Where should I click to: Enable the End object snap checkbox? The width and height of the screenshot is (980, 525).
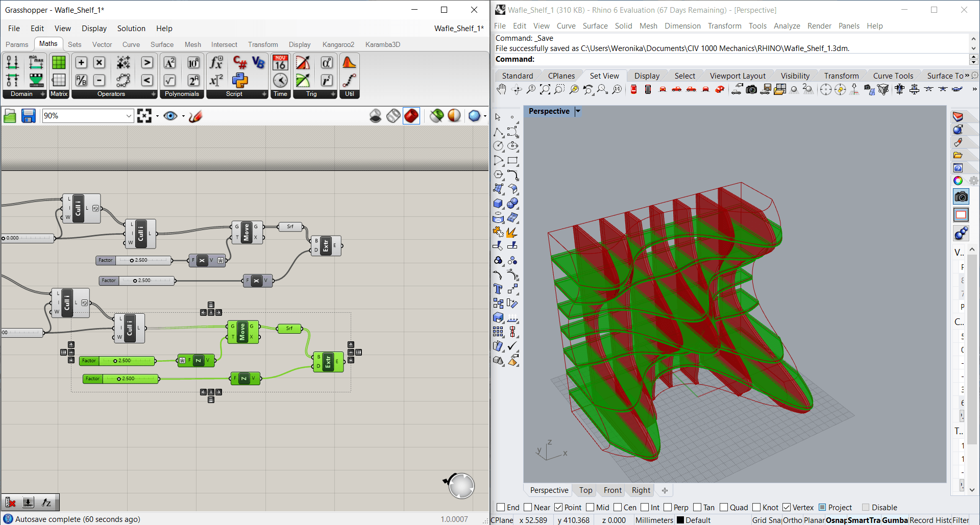tap(501, 507)
